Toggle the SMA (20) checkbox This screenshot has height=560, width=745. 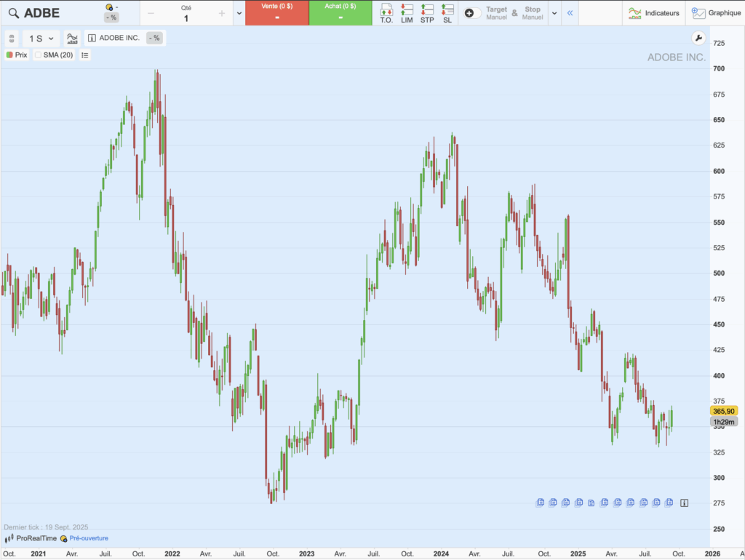[38, 55]
